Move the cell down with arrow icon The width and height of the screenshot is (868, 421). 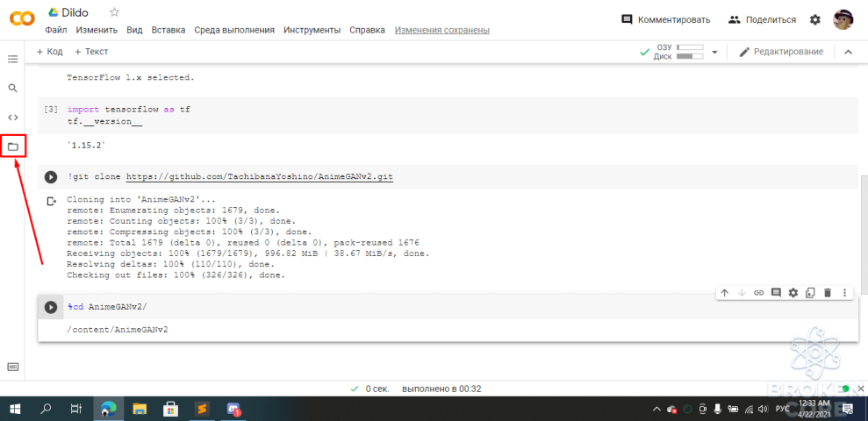[742, 293]
